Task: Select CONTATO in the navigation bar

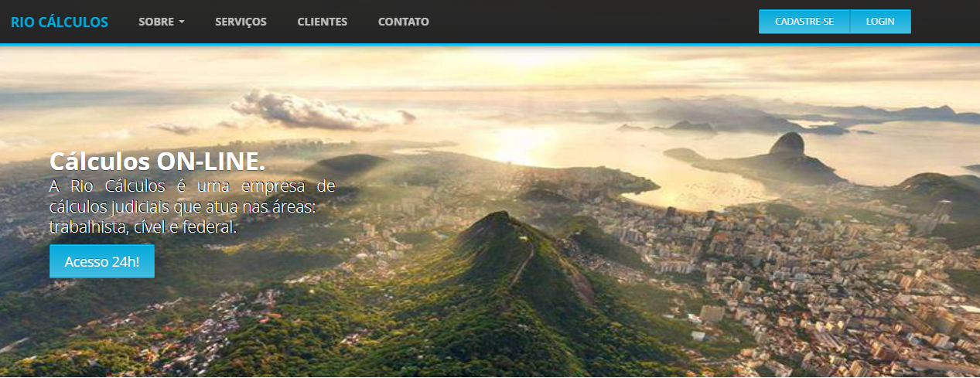Action: coord(403,22)
